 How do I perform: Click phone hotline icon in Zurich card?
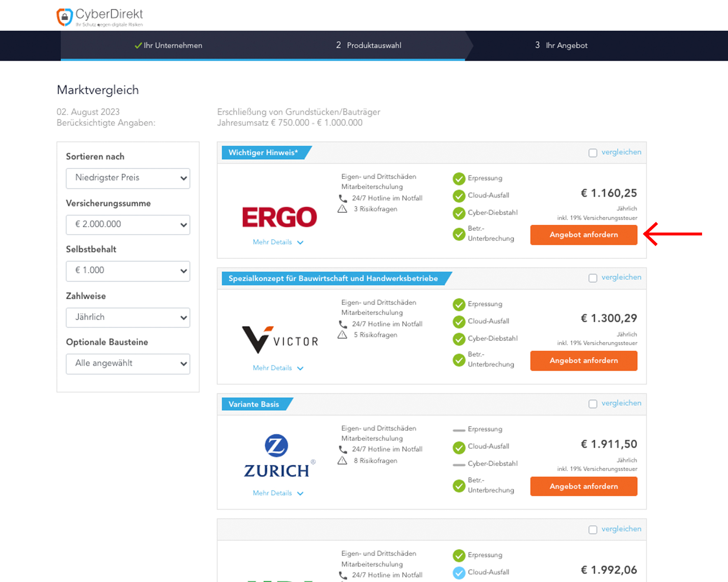(x=343, y=449)
